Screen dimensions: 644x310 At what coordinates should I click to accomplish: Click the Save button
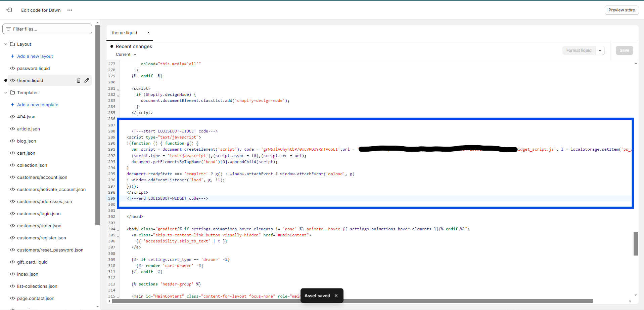click(625, 50)
